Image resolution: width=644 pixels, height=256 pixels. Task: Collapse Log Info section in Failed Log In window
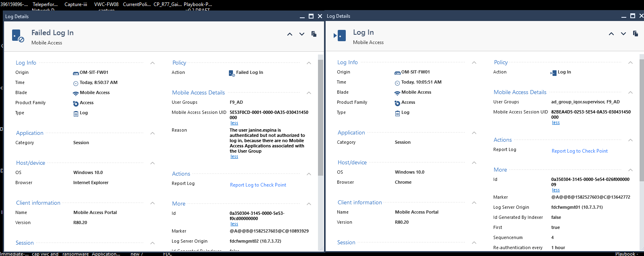[152, 63]
